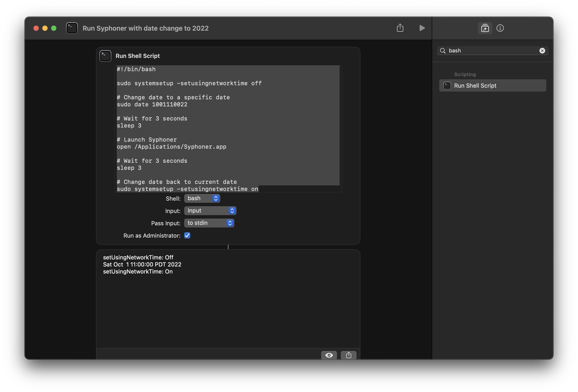Toggle Quick Look eye button for output
This screenshot has width=578, height=392.
click(329, 355)
